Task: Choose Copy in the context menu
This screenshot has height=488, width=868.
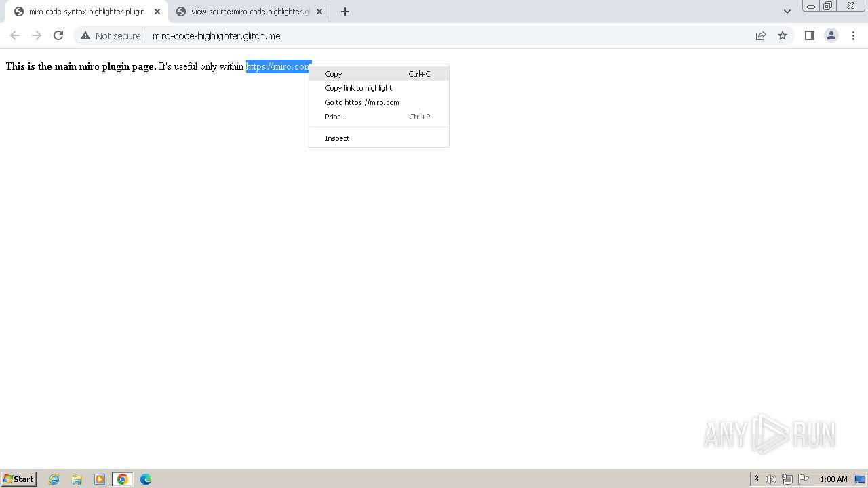Action: tap(379, 74)
